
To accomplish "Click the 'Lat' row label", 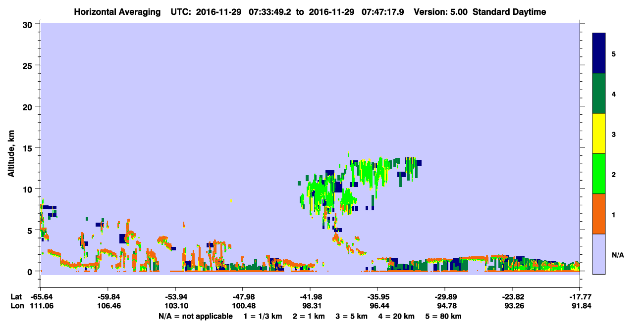I will pyautogui.click(x=16, y=297).
